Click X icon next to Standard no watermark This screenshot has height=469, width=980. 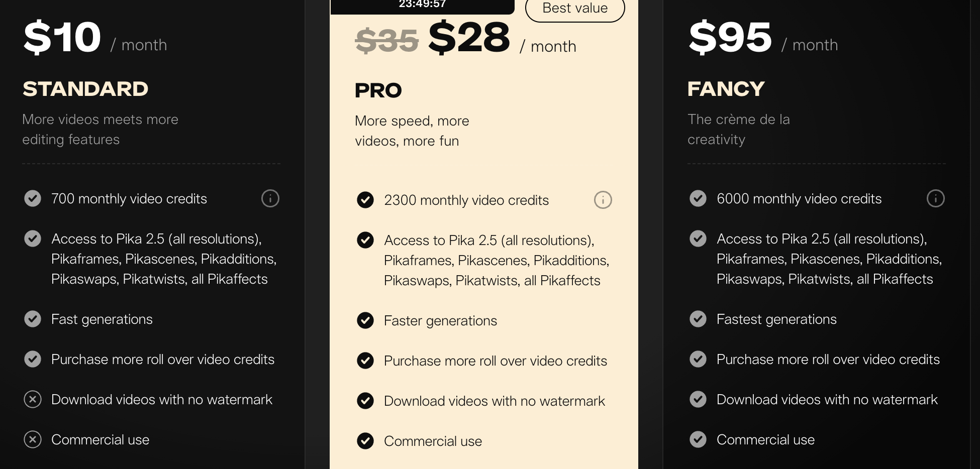[x=33, y=400]
